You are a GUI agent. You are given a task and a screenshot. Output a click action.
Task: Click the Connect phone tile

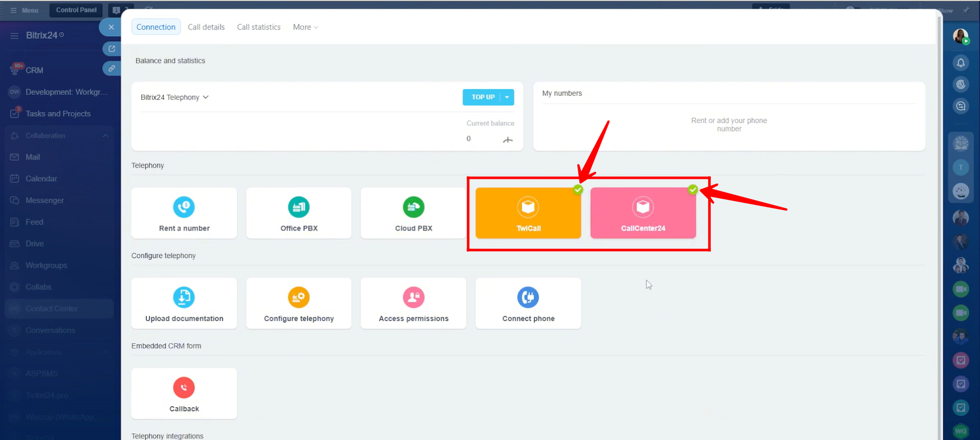point(528,303)
